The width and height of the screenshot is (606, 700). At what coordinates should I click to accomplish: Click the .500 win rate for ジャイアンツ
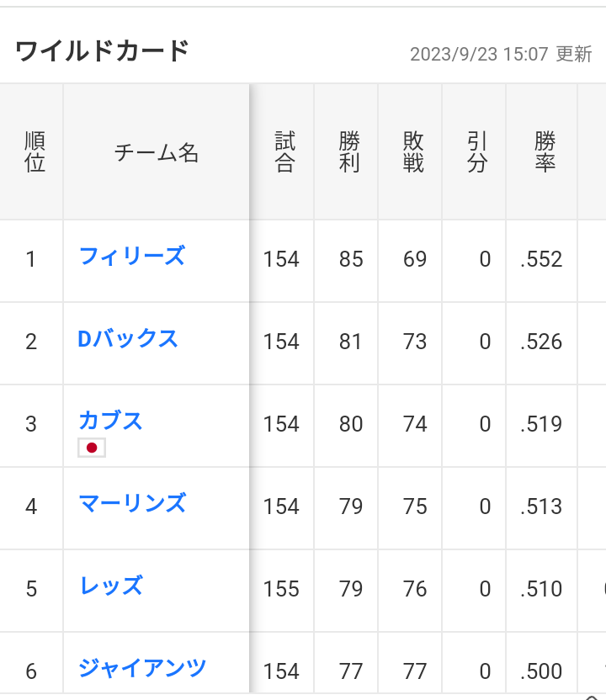(x=541, y=671)
